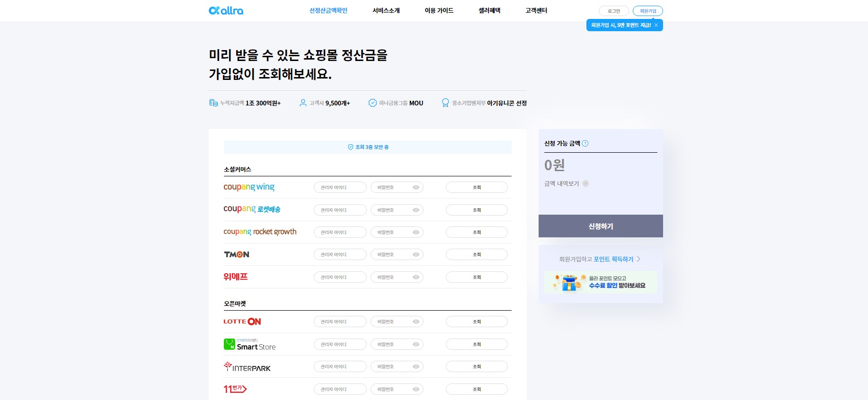868x400 pixels.
Task: Show password for coupang wing row
Action: pyautogui.click(x=416, y=187)
